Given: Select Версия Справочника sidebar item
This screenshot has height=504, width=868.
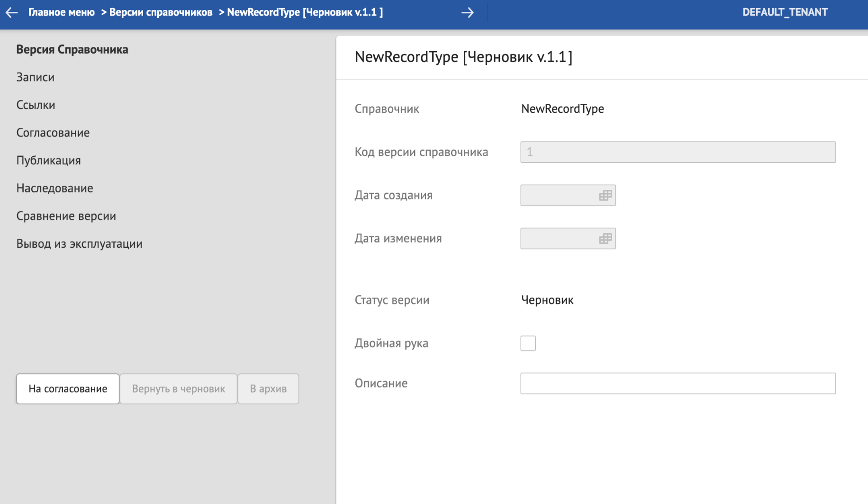Looking at the screenshot, I should tap(72, 50).
